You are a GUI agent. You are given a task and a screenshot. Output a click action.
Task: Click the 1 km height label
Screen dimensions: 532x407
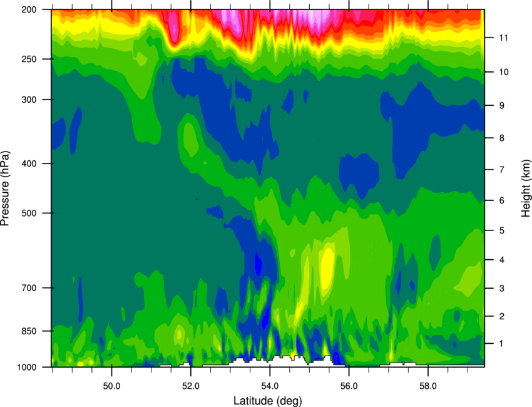[501, 344]
